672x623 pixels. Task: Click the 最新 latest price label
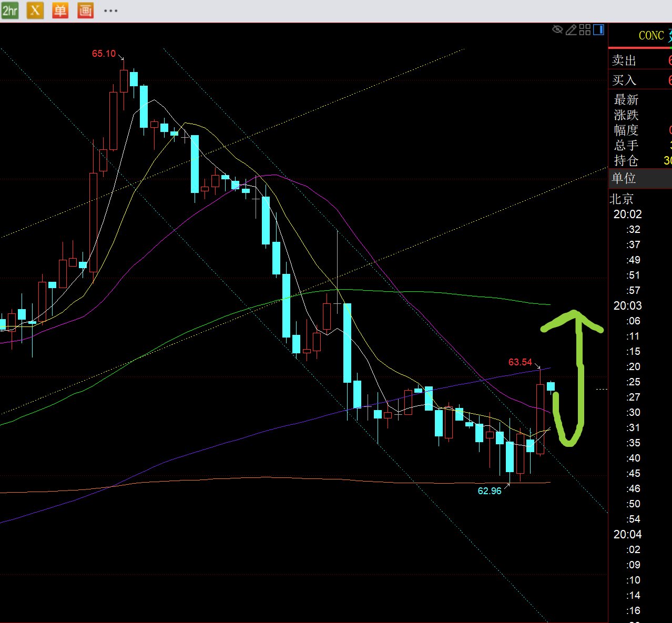tap(626, 100)
